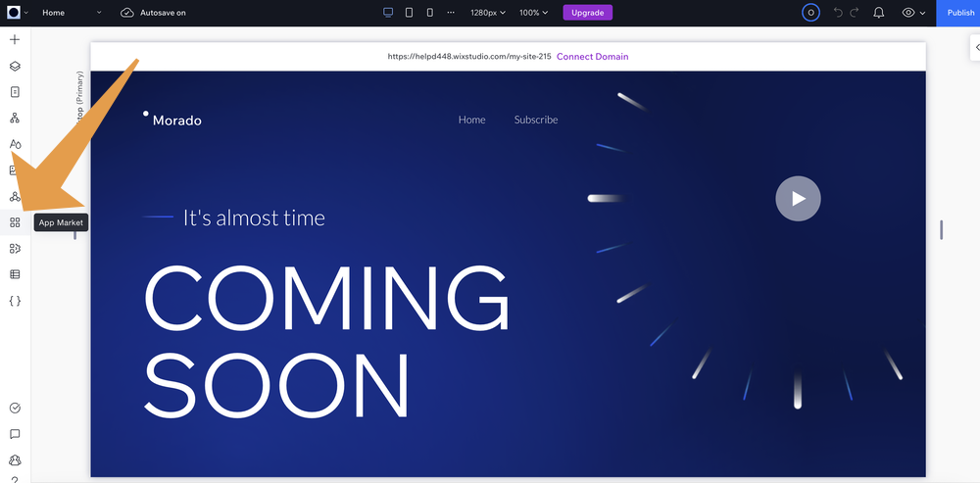Open the Wix Studio logo menu
980x483 pixels.
coord(14,13)
